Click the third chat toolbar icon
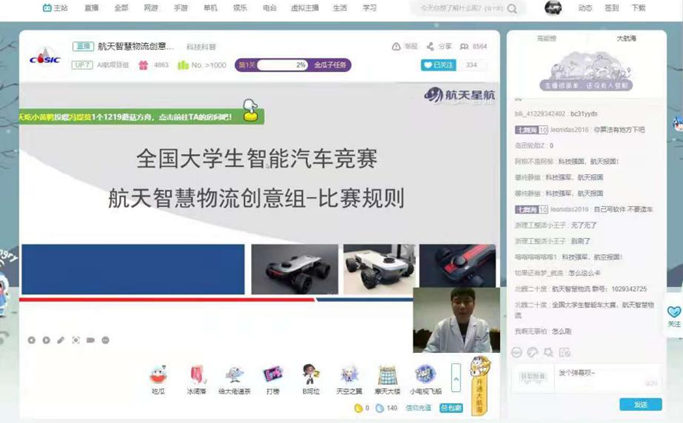This screenshot has width=683, height=423. (548, 352)
